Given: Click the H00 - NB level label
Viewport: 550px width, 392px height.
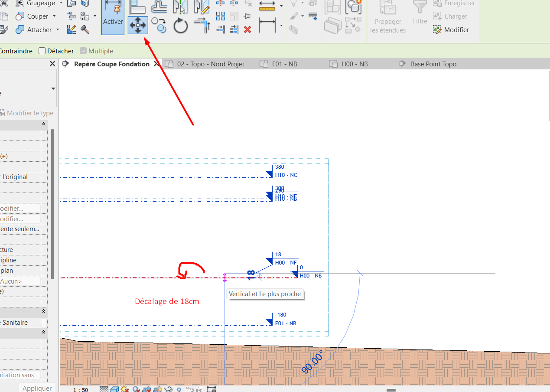Looking at the screenshot, I should [x=311, y=276].
